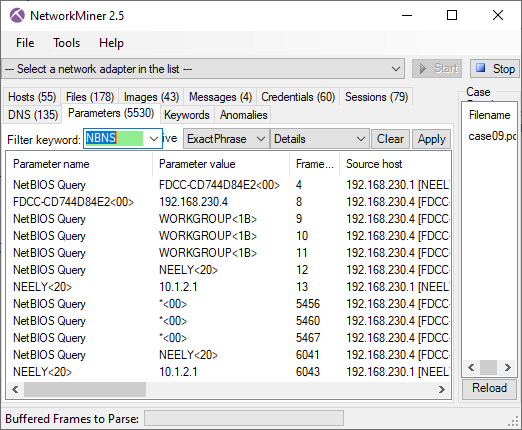
Task: Click scroll-left arrow of parameters table scrollbar
Action: [x=15, y=389]
